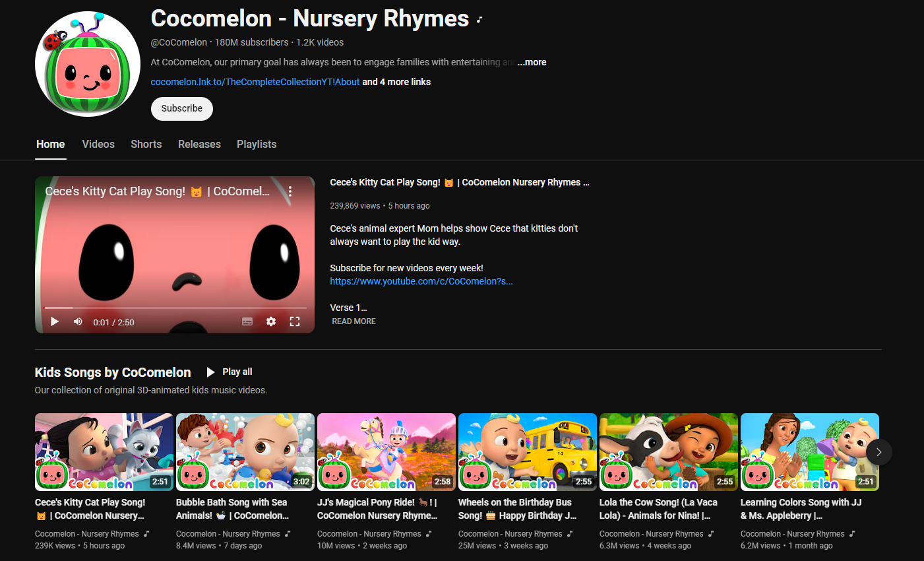
Task: Switch to the Videos tab
Action: click(x=98, y=144)
